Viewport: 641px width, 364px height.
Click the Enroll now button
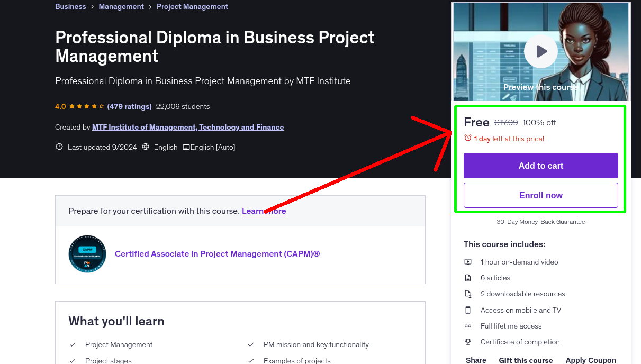[x=540, y=195]
